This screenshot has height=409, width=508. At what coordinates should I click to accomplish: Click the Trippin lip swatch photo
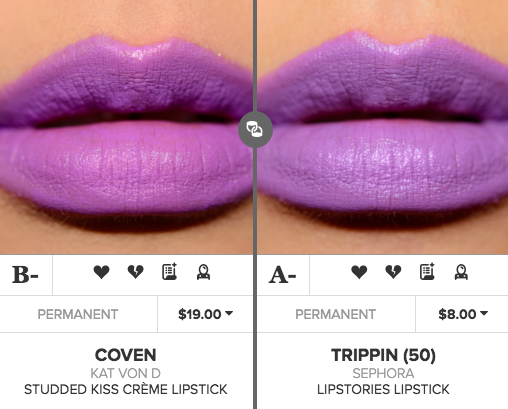coord(383,127)
